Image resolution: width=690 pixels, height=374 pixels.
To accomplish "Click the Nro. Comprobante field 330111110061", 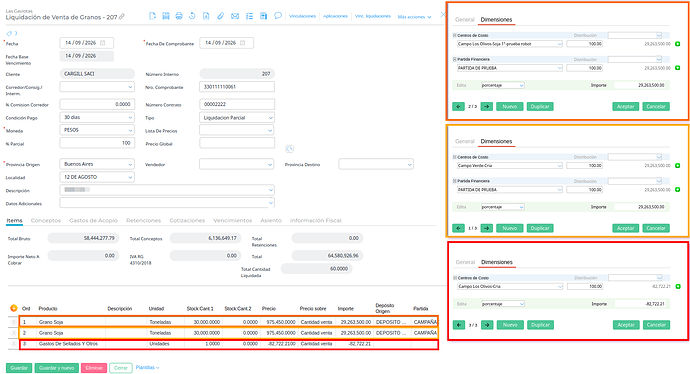I will [237, 87].
